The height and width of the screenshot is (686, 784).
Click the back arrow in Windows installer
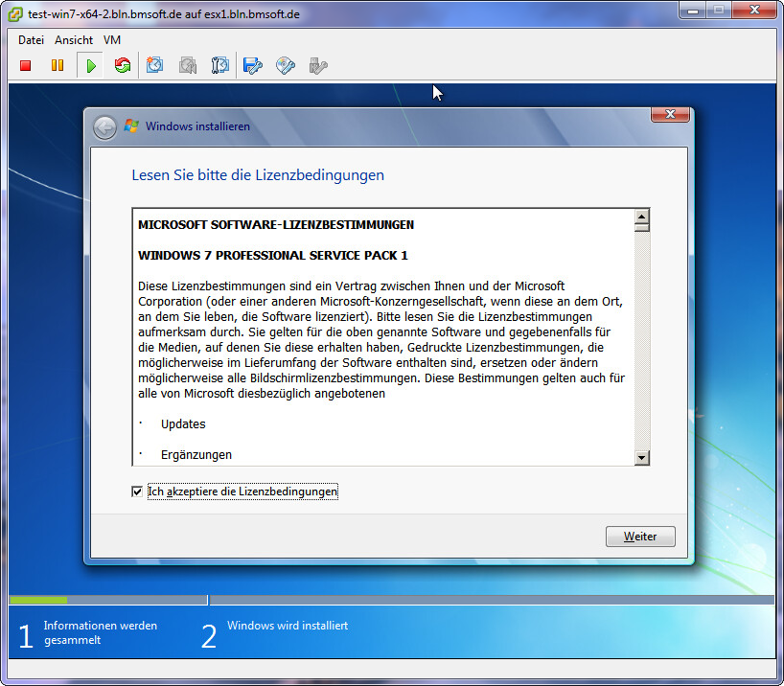[x=104, y=127]
